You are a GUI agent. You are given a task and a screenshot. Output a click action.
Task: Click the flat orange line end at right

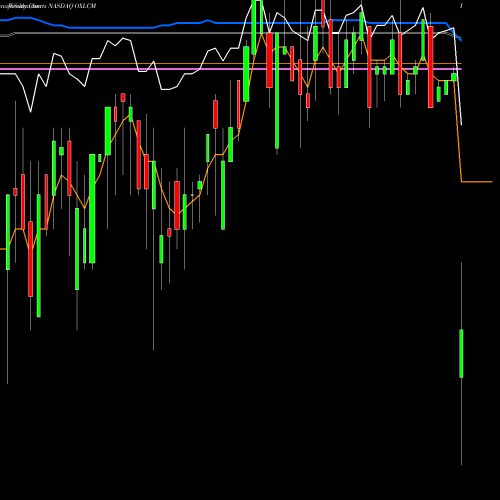[477, 182]
